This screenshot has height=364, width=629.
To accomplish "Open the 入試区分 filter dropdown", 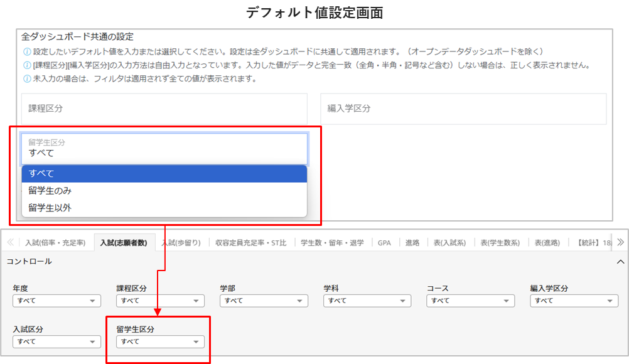I will (x=56, y=341).
